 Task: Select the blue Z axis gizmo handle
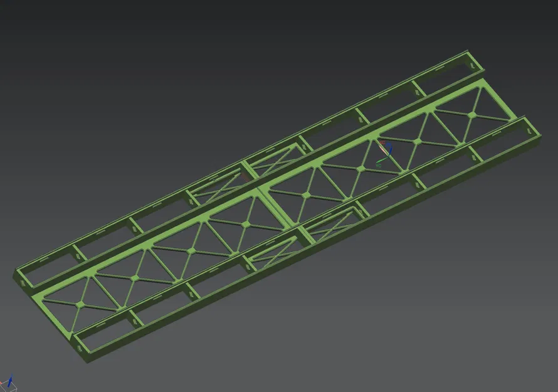[389, 147]
